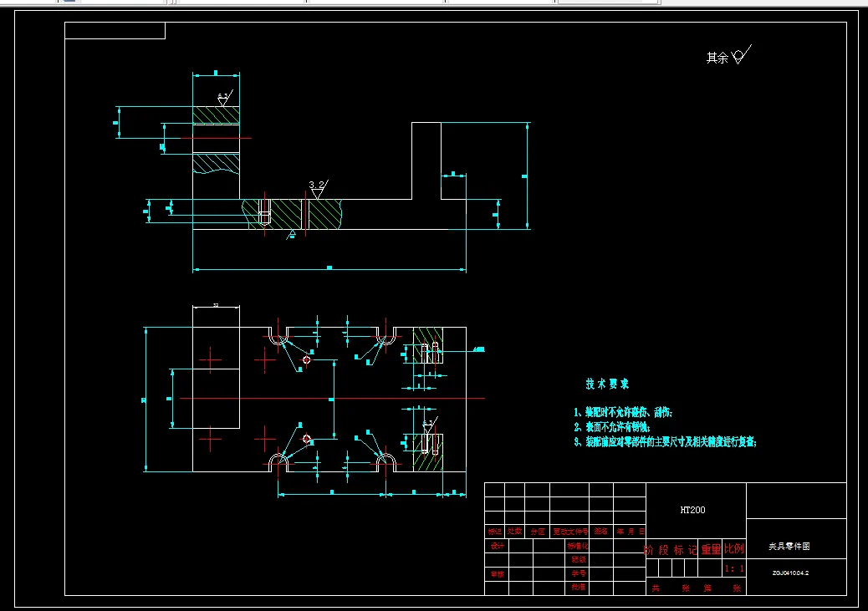868x611 pixels.
Task: Click the roughness symbol beside 其余
Action: click(741, 55)
